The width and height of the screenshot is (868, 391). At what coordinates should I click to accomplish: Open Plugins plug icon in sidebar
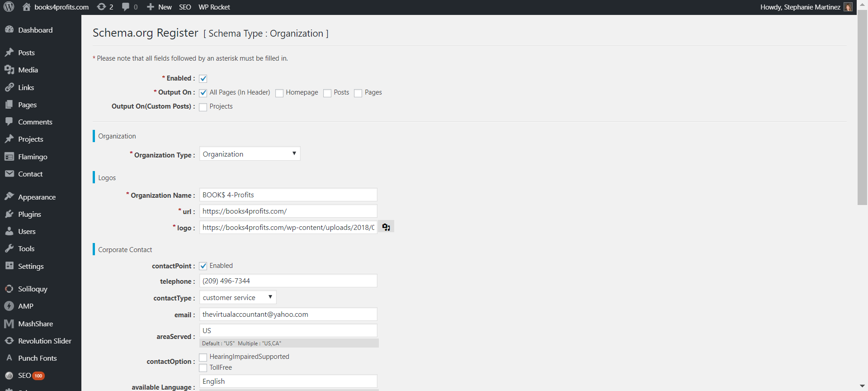pyautogui.click(x=9, y=214)
